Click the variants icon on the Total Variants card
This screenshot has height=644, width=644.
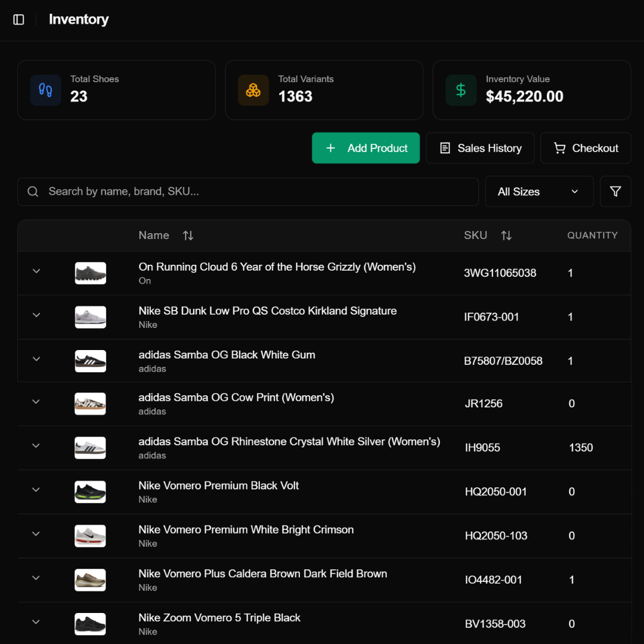click(x=253, y=89)
